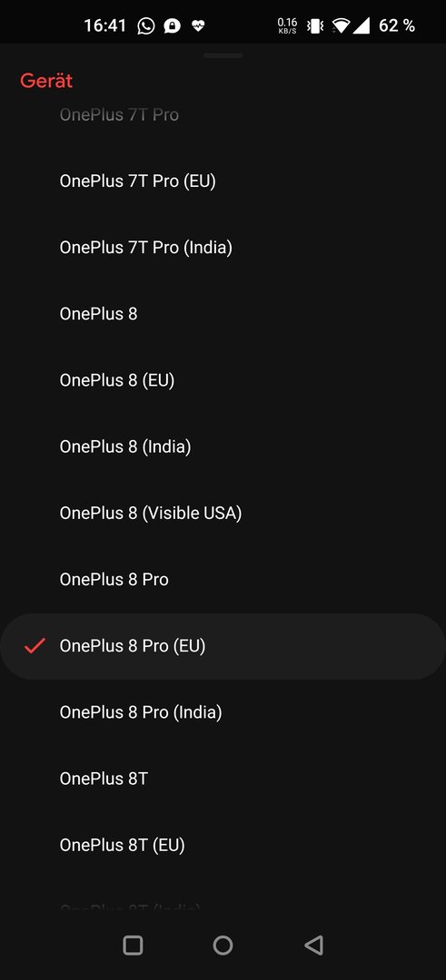Choose OnePlus 7T Pro (India) from list

(x=223, y=248)
